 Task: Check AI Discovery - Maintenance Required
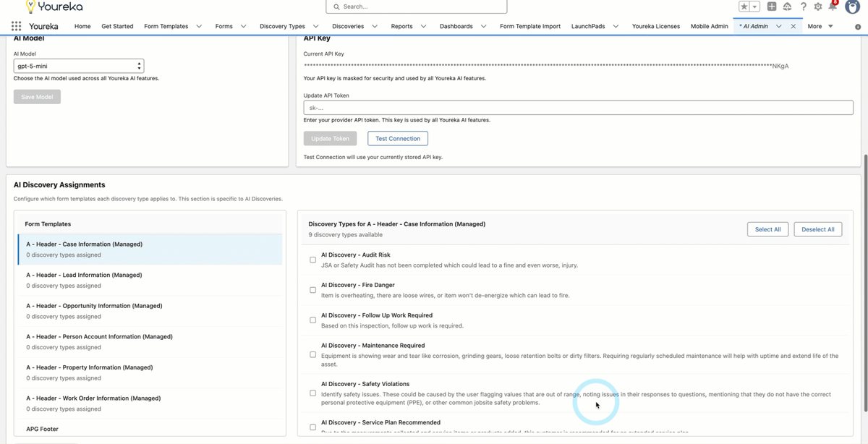312,354
